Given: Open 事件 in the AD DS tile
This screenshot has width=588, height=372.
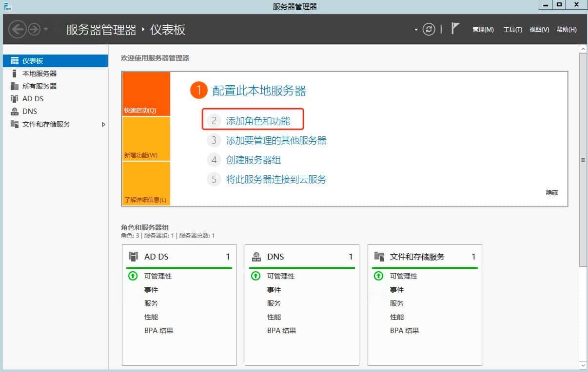Looking at the screenshot, I should click(151, 290).
